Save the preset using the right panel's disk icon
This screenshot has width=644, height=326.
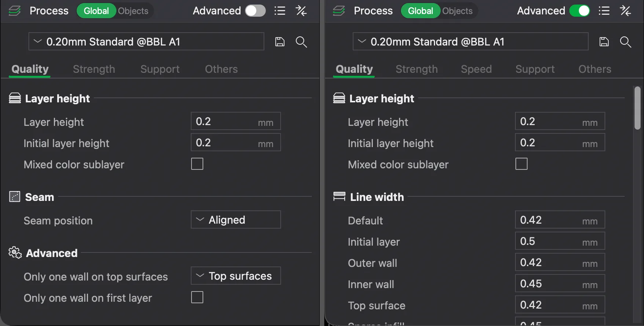604,42
